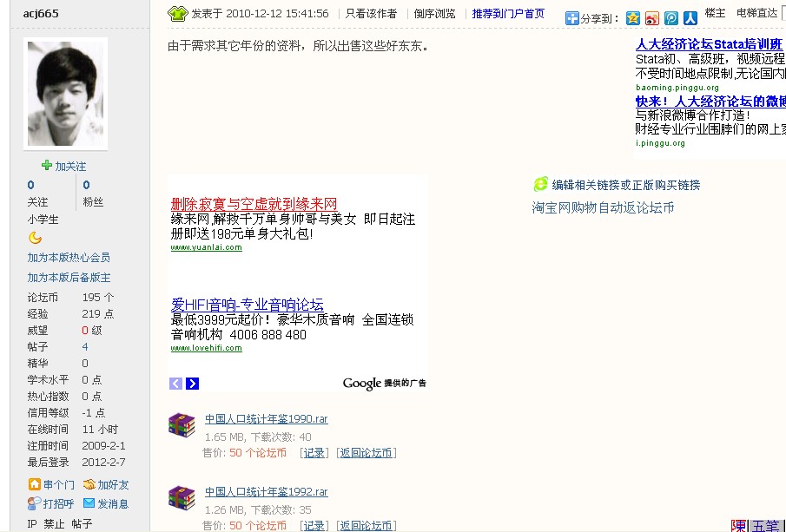The height and width of the screenshot is (532, 786).
Task: Share to Sina Weibo icon
Action: coord(652,18)
